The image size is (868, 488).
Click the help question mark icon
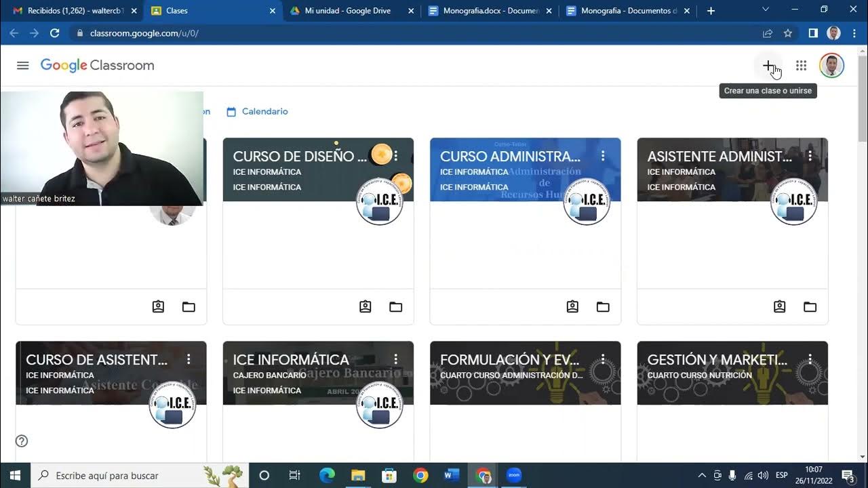point(22,441)
